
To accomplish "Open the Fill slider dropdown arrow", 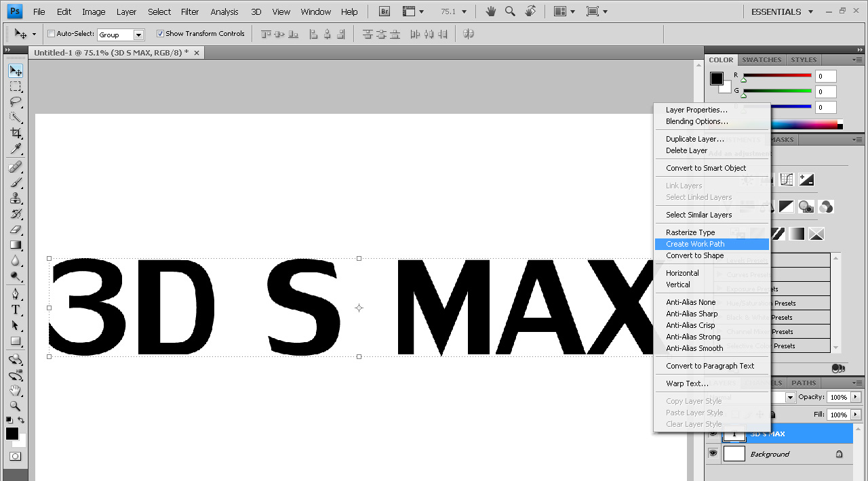I will coord(856,415).
